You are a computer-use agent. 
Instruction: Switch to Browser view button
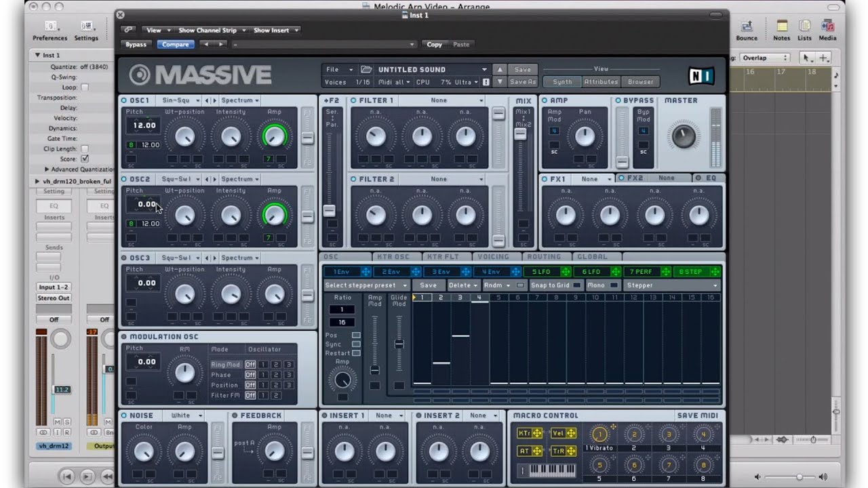(x=640, y=81)
